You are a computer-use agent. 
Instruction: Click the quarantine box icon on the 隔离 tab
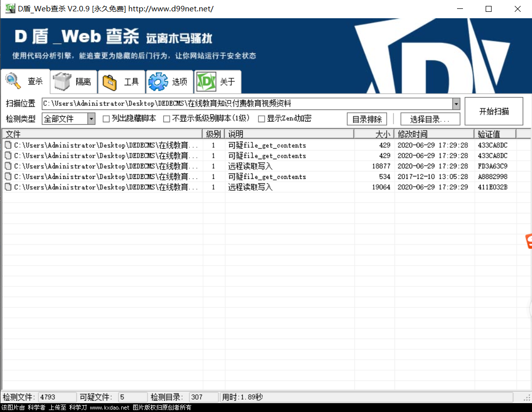[62, 81]
